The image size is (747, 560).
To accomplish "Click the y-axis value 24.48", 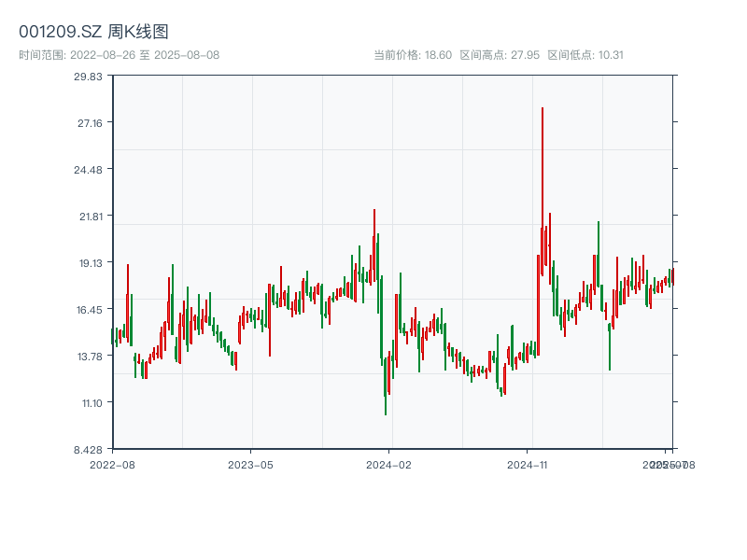I will tap(88, 170).
